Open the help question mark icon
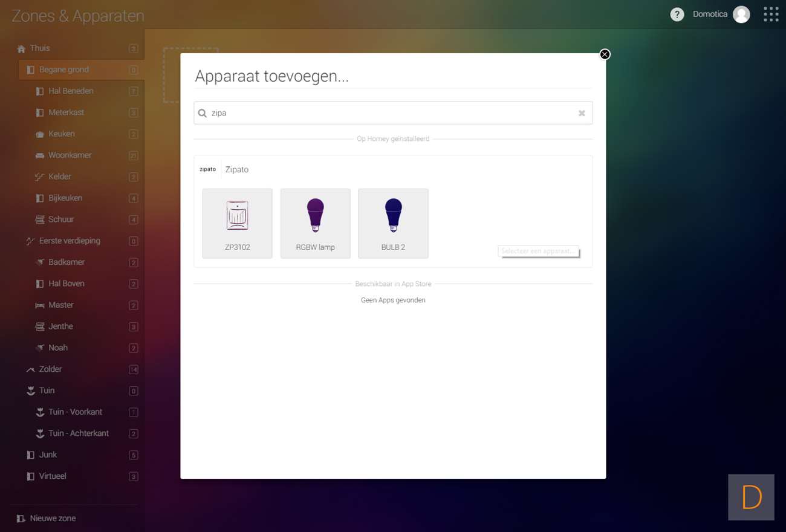786x532 pixels. (x=677, y=15)
